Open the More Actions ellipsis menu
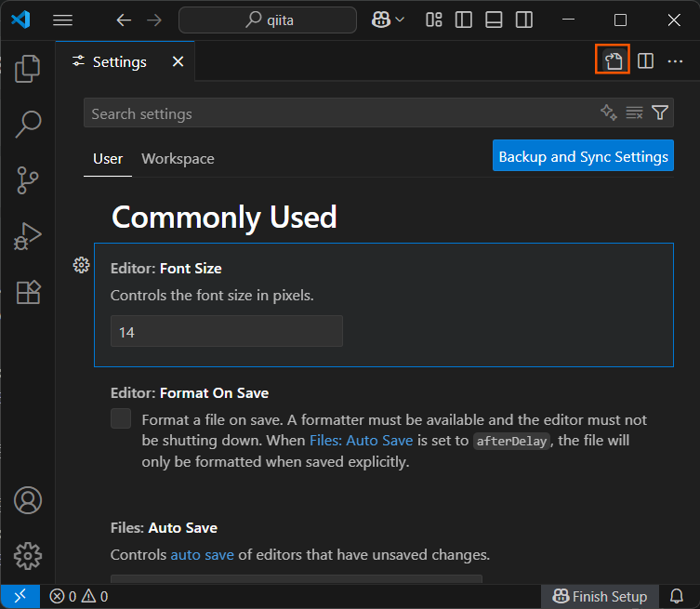The height and width of the screenshot is (609, 700). click(676, 61)
